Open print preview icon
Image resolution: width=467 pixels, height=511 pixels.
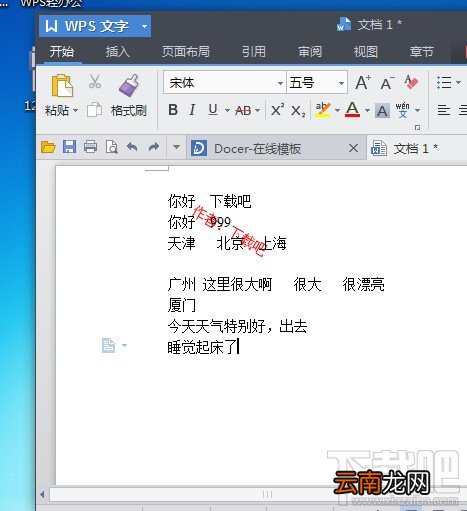(111, 147)
